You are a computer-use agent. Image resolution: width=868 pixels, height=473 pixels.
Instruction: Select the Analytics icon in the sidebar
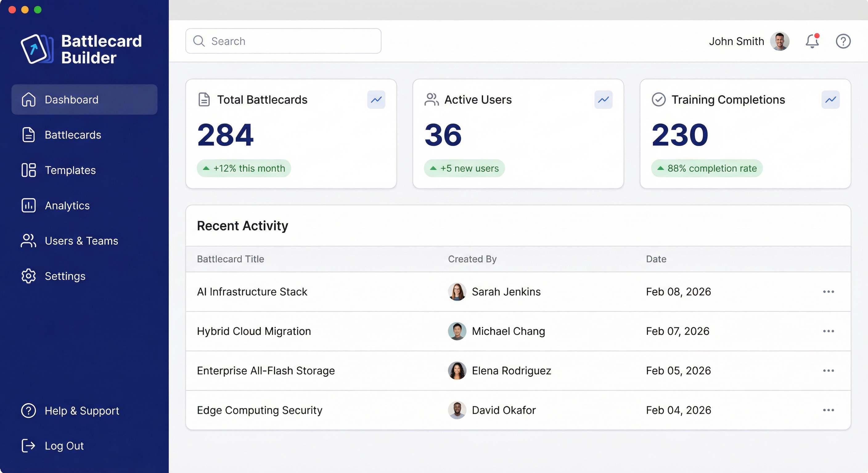pyautogui.click(x=28, y=205)
